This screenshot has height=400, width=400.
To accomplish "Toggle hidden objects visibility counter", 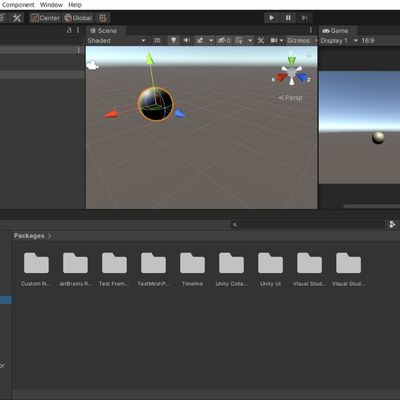I will (x=224, y=41).
